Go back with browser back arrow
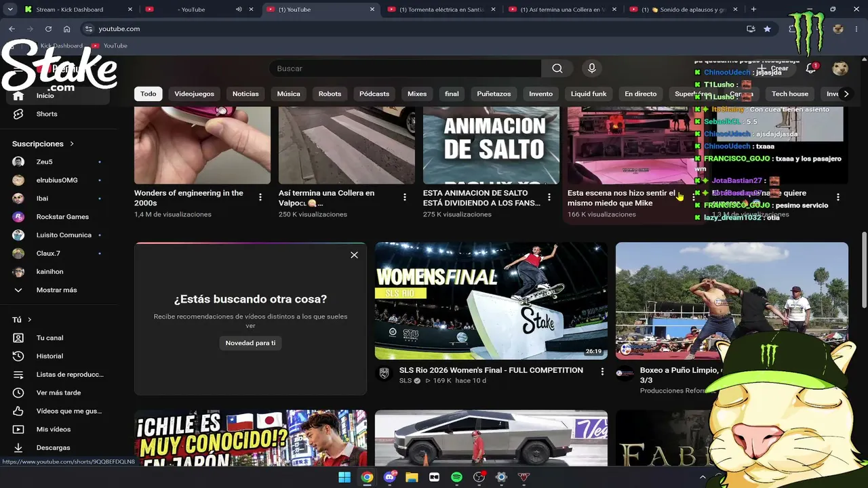This screenshot has height=488, width=868. point(12,29)
